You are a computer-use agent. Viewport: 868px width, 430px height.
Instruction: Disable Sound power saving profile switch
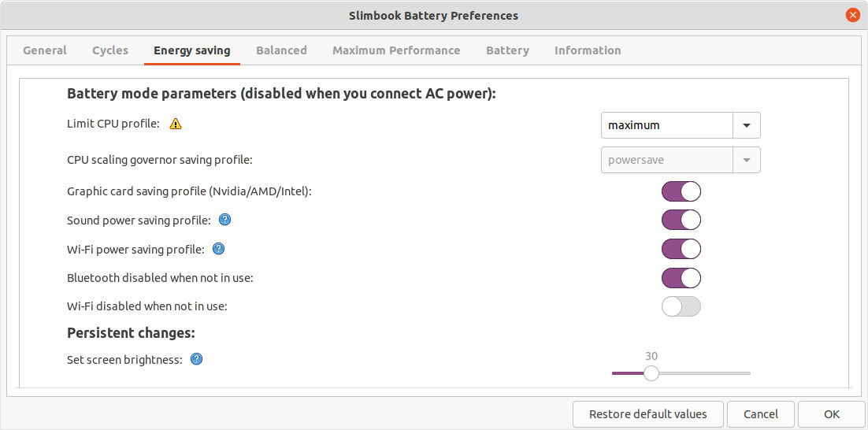click(681, 220)
